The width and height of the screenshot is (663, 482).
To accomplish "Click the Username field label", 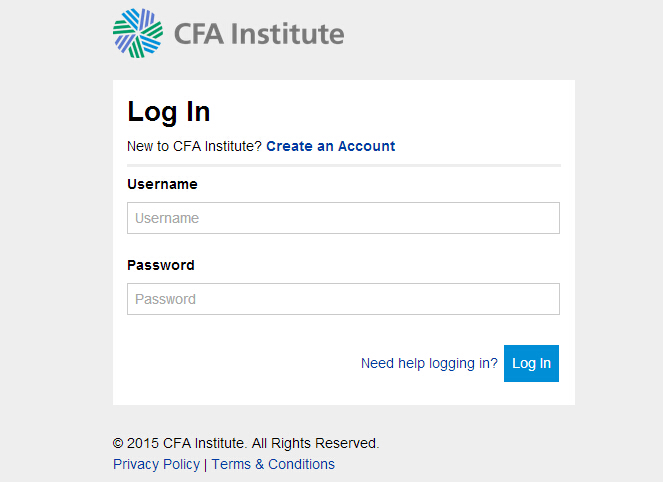I will (x=162, y=184).
